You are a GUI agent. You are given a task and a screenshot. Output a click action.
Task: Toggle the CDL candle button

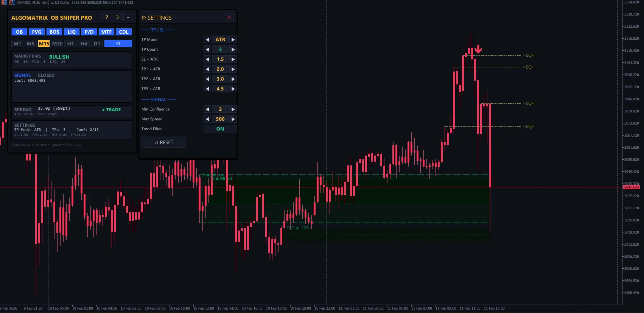pyautogui.click(x=124, y=32)
